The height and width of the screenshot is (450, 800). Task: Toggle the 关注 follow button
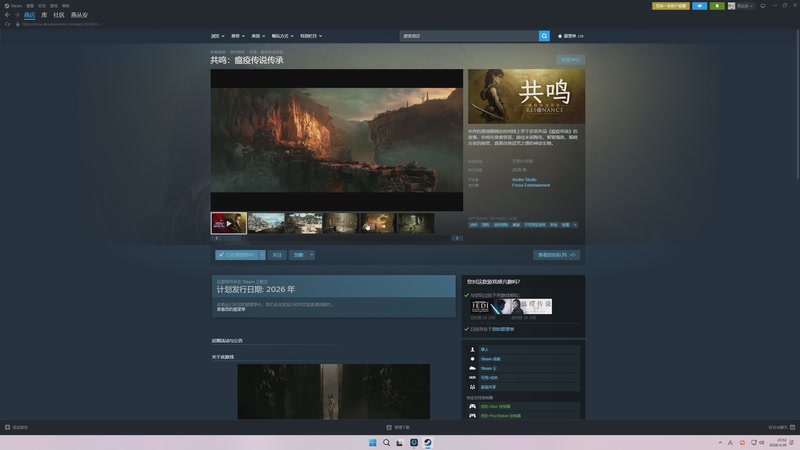coord(277,255)
